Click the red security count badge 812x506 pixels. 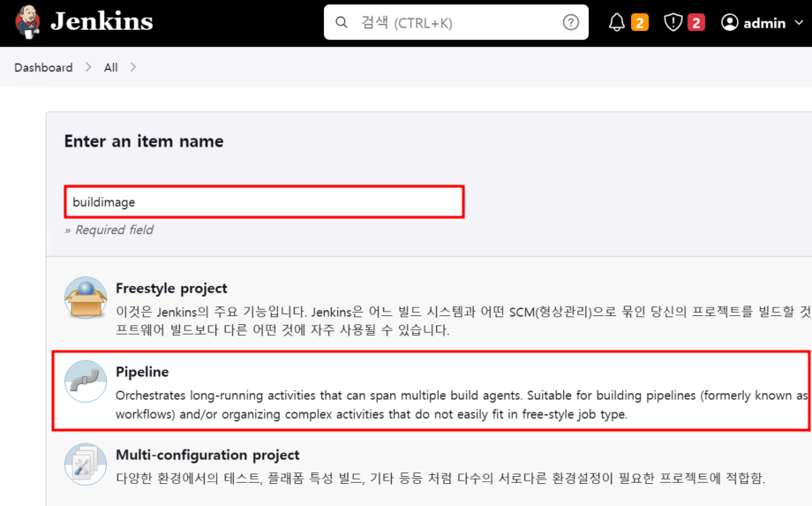coord(696,23)
